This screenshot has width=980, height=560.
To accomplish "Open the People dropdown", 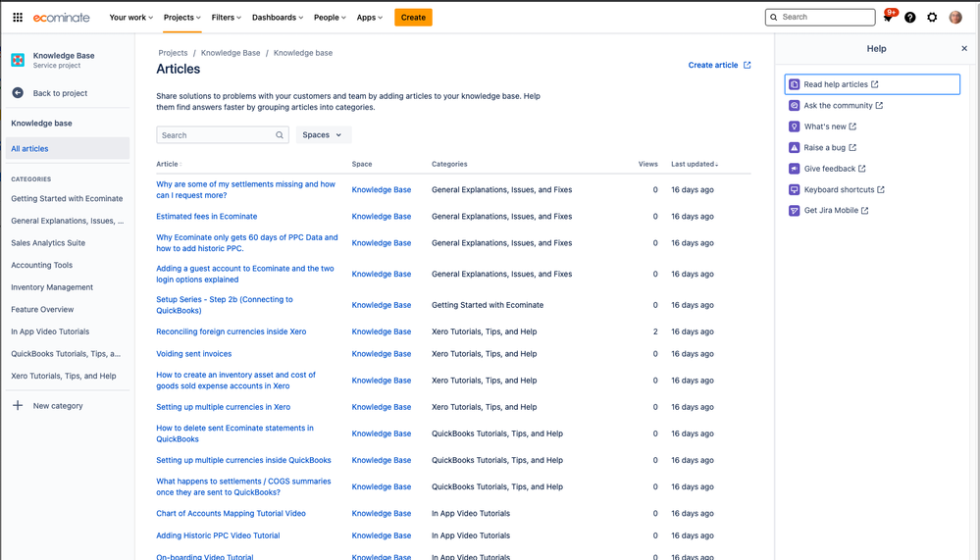I will 330,18.
